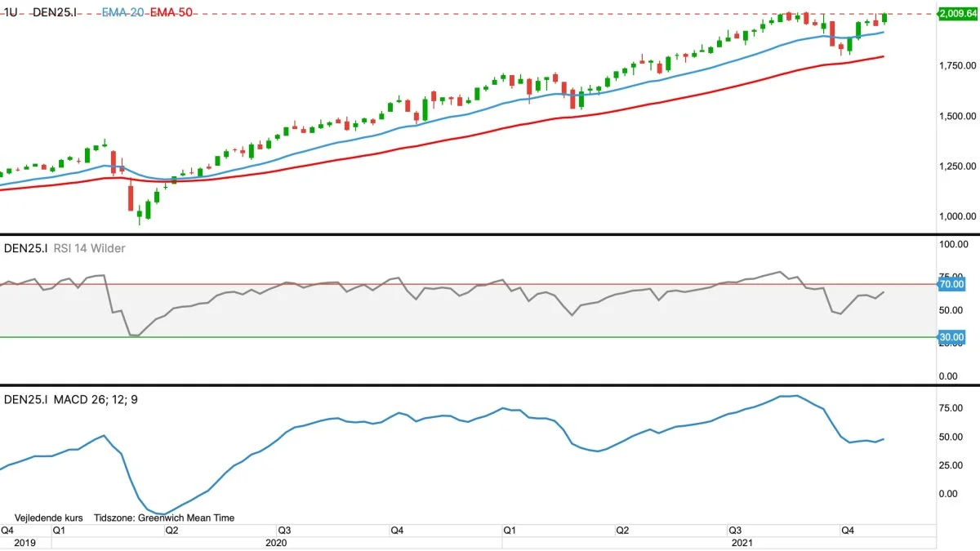Select the Q3 marker of 2020

tap(285, 531)
